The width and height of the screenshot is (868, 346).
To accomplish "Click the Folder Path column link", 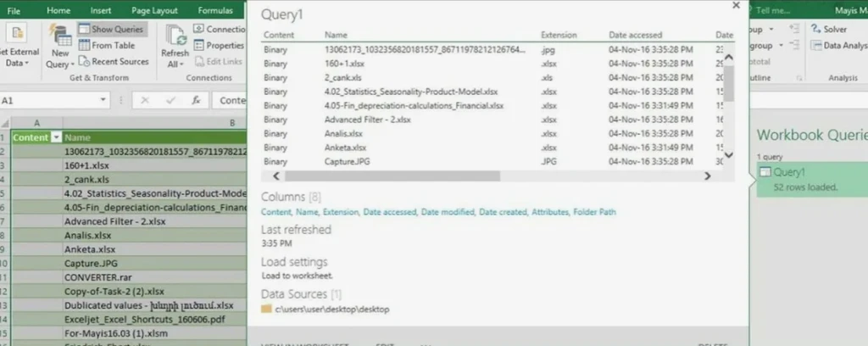I will 594,212.
